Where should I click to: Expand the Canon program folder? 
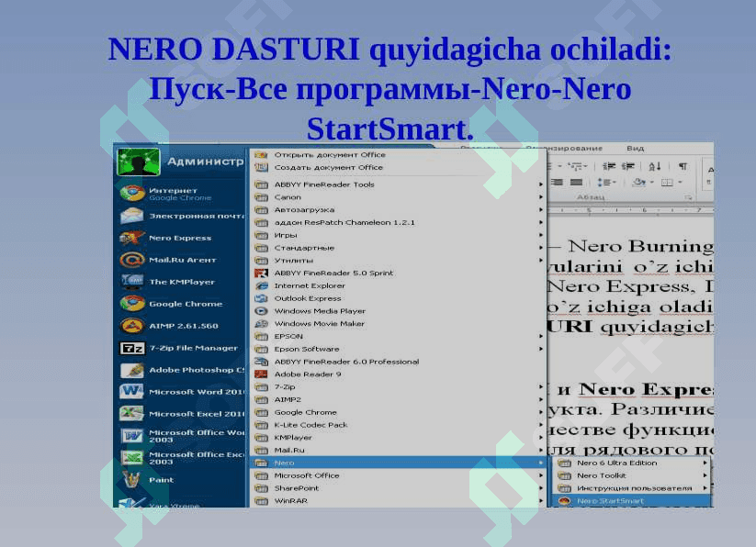coord(399,197)
